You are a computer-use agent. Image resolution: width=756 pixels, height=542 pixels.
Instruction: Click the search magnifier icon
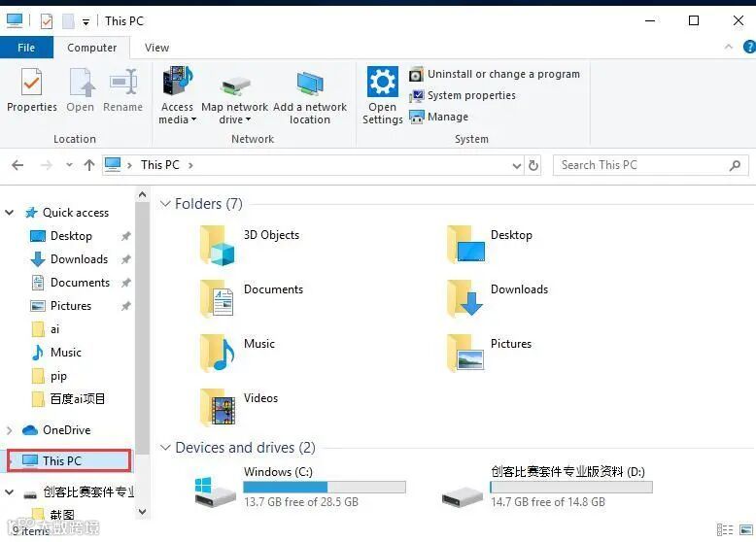(x=735, y=165)
